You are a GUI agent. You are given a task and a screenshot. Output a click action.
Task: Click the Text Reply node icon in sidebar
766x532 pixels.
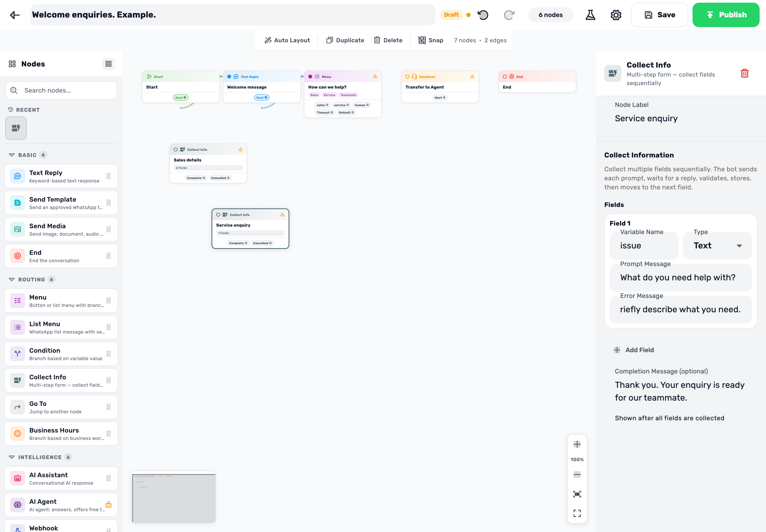[x=18, y=176]
